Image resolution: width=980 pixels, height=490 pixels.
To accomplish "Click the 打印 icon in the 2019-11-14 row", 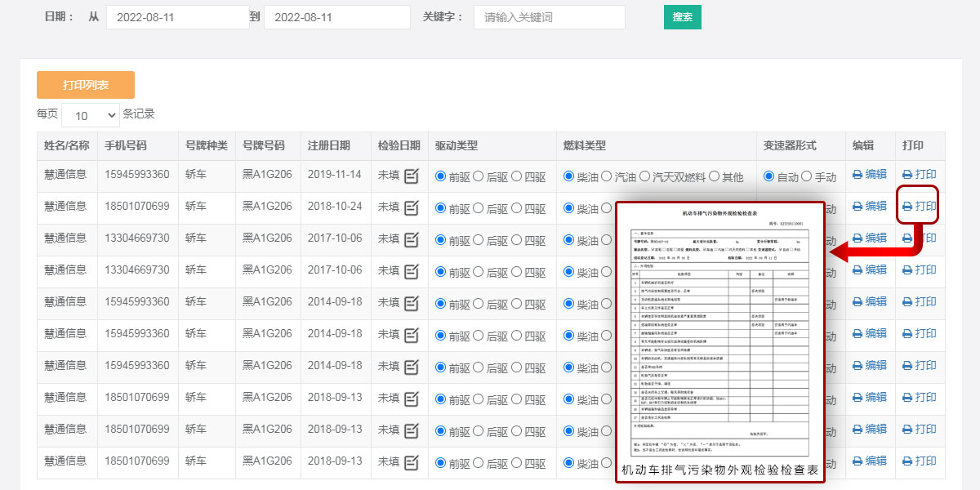I will click(907, 174).
